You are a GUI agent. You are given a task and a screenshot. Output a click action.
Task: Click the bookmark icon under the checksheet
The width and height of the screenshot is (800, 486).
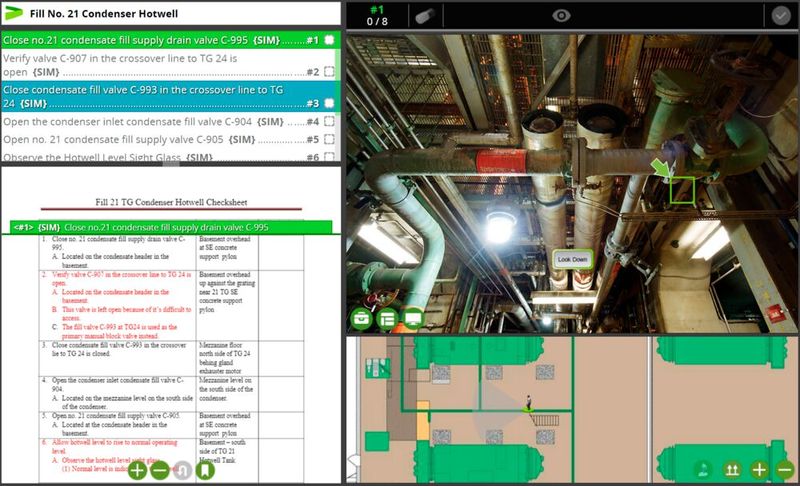[x=207, y=469]
